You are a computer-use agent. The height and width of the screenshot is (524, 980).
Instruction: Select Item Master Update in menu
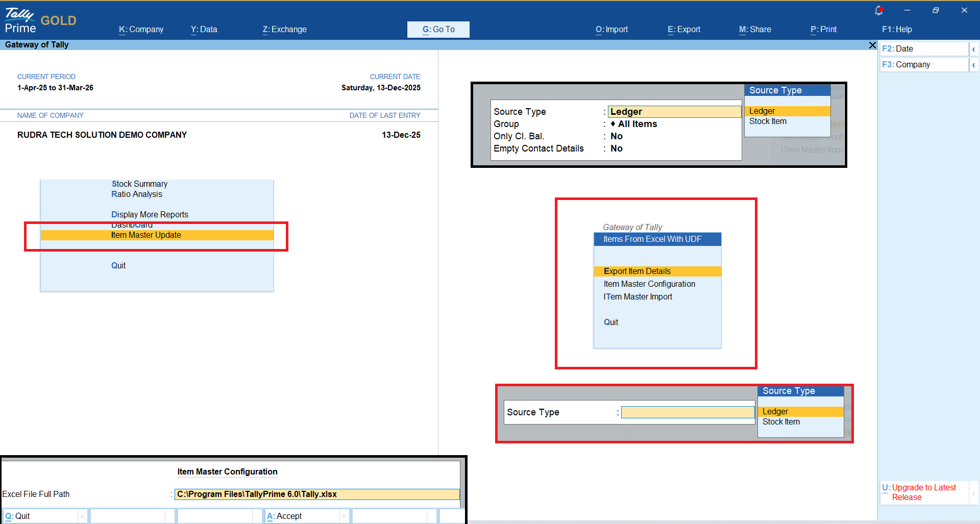pos(146,235)
